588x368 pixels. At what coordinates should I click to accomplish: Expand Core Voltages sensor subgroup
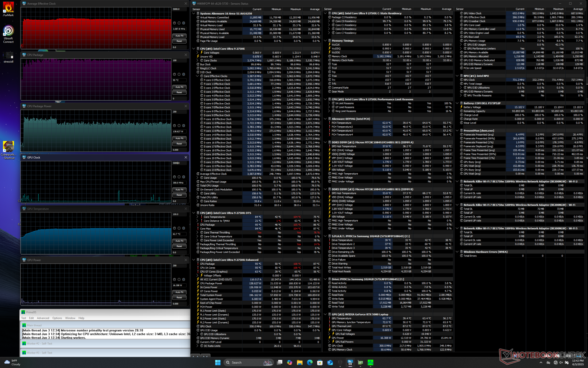pyautogui.click(x=198, y=53)
